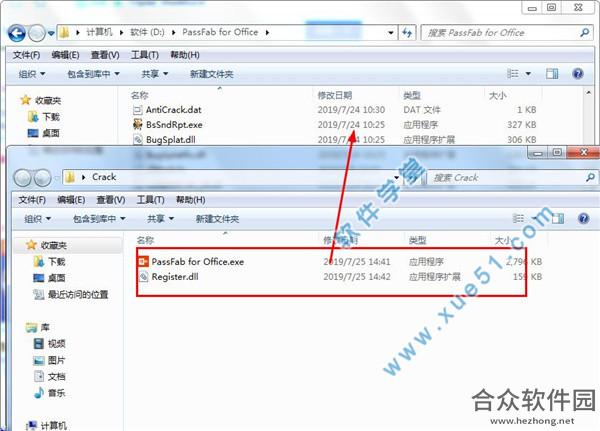The width and height of the screenshot is (600, 431).
Task: Click 新建文件夹 in Crack window toolbar
Action: pos(217,219)
